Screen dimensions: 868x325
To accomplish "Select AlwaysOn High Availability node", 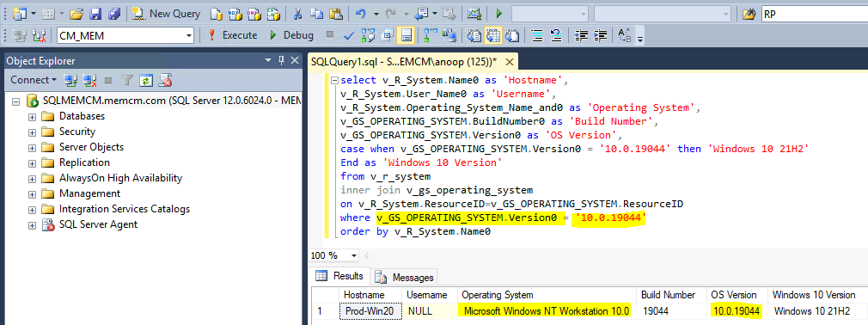I will (x=120, y=178).
